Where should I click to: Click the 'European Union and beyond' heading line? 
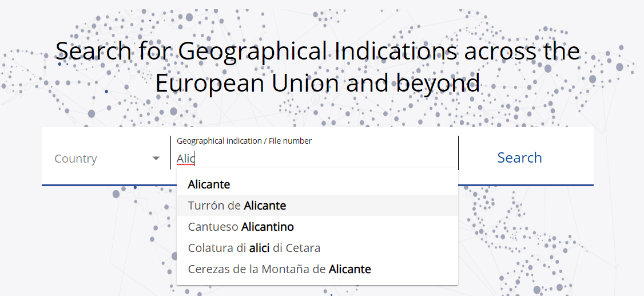tap(317, 82)
